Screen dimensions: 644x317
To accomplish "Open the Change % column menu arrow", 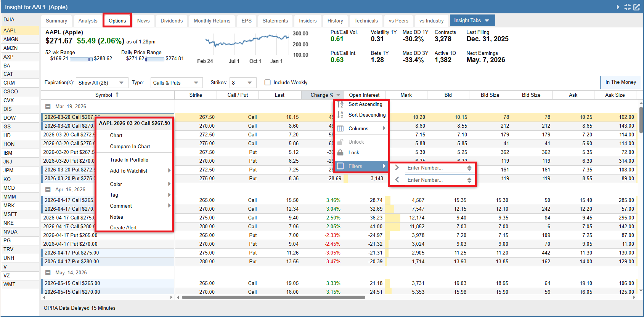I will (339, 95).
